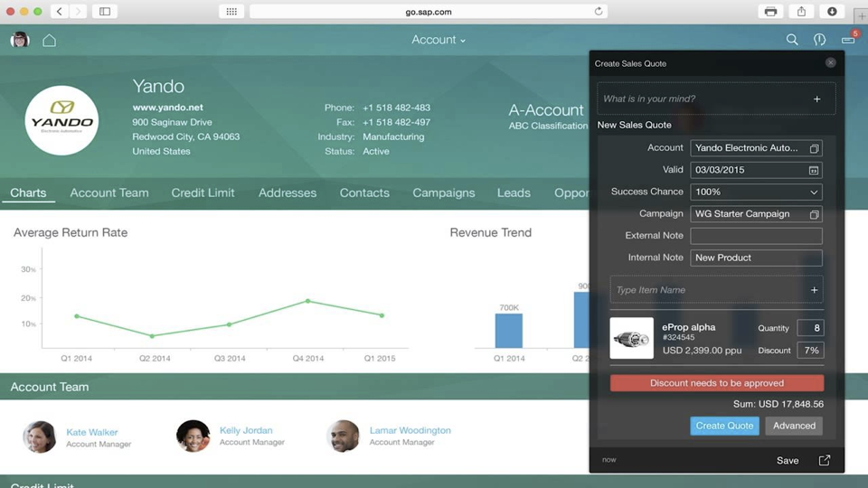
Task: Go to the home icon
Action: click(x=49, y=40)
